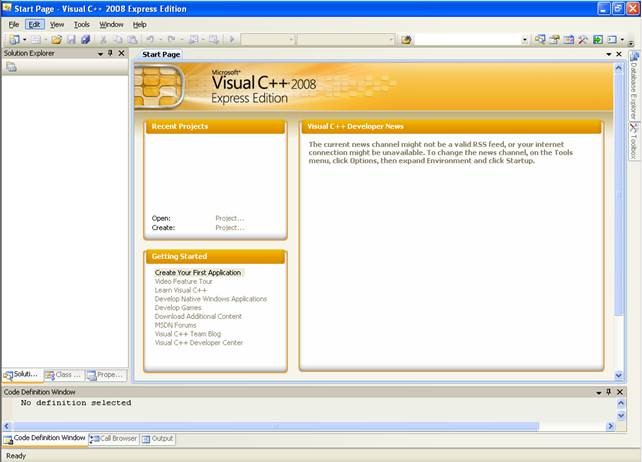Click the Add New Item toolbar icon
Screen dimensions: 642x462
pyautogui.click(x=36, y=40)
